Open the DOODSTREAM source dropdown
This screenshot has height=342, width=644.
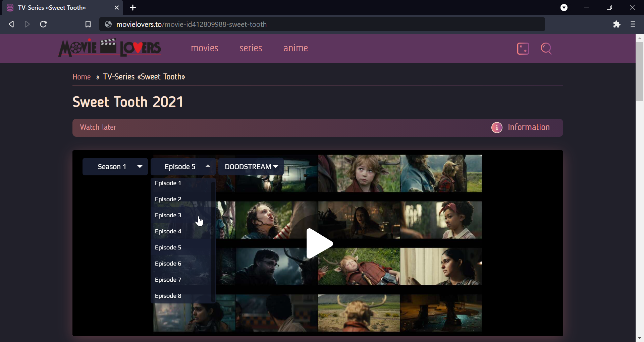click(x=251, y=167)
